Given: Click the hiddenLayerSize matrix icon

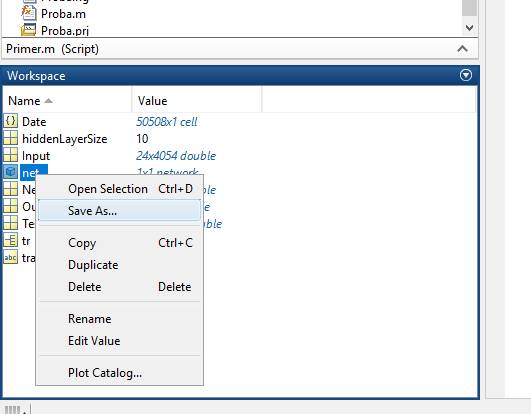Looking at the screenshot, I should click(x=10, y=138).
